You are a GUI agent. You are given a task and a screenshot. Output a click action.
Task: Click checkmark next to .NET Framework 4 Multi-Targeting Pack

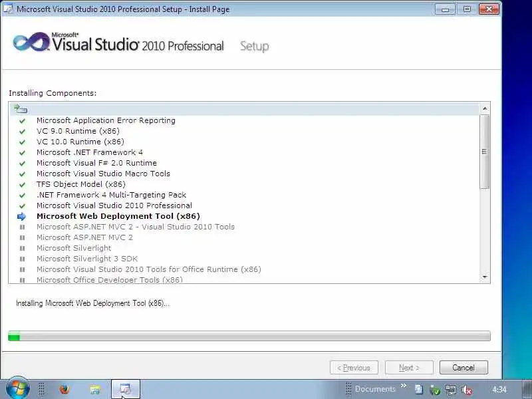pyautogui.click(x=22, y=195)
